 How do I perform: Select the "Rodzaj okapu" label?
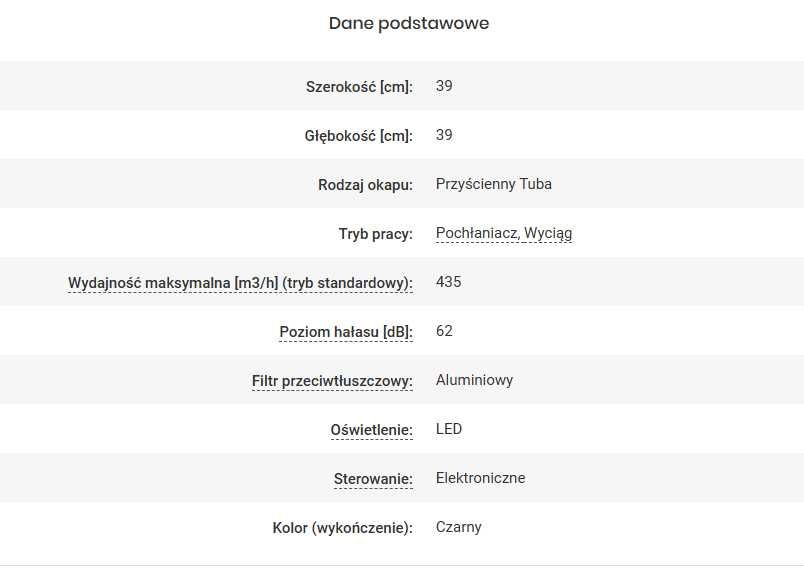tap(365, 185)
